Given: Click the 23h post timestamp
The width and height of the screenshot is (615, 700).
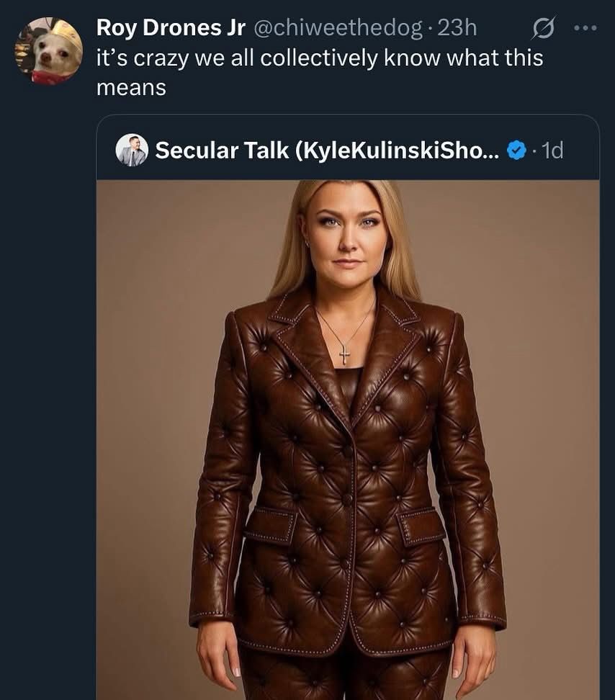Looking at the screenshot, I should pyautogui.click(x=458, y=27).
